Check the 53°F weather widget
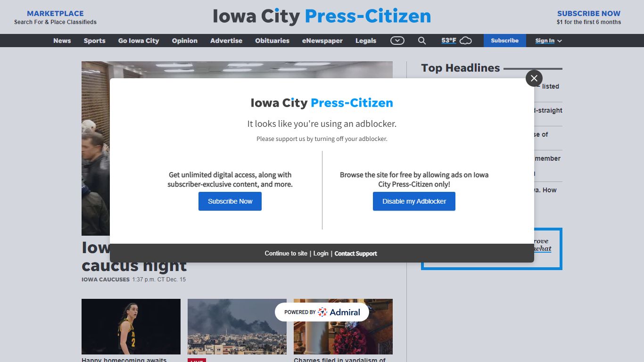 [x=456, y=41]
